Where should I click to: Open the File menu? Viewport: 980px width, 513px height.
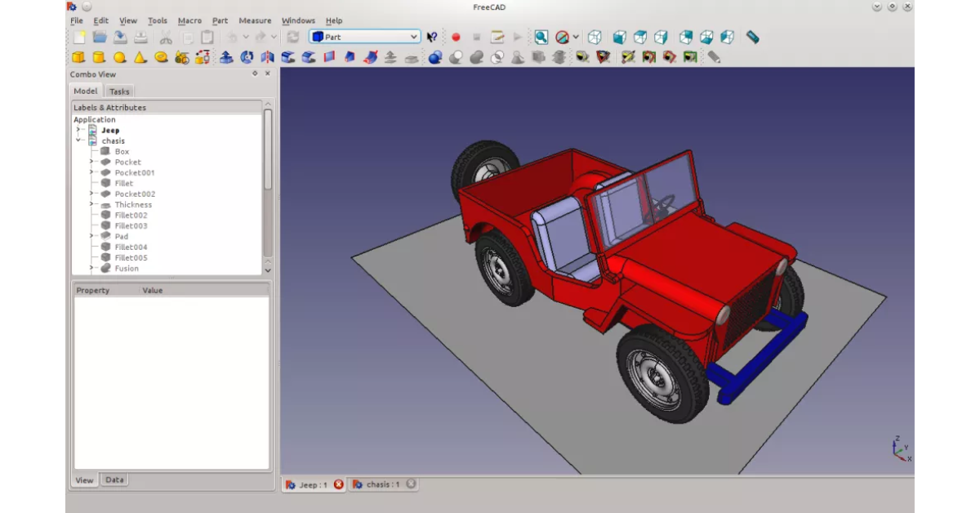tap(76, 20)
